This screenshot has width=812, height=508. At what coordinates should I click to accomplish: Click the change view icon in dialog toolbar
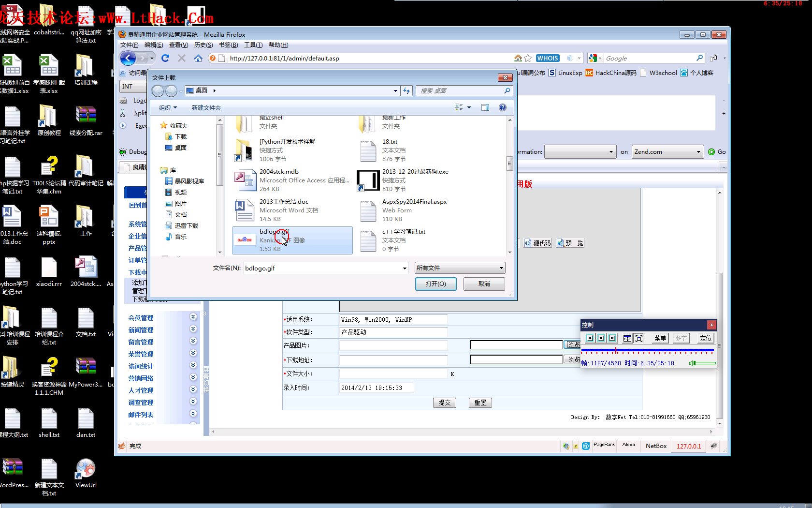point(459,107)
